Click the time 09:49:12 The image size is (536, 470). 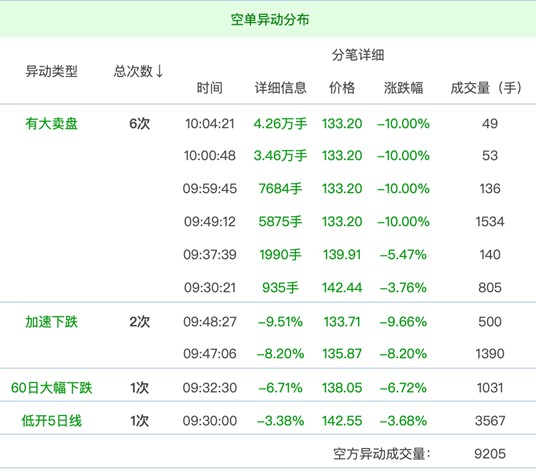210,221
